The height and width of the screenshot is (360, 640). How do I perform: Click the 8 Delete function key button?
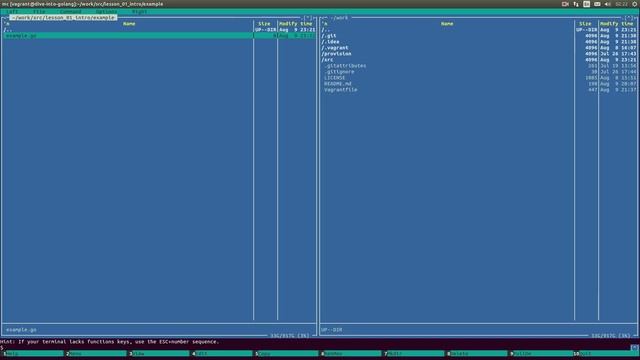tap(477, 353)
